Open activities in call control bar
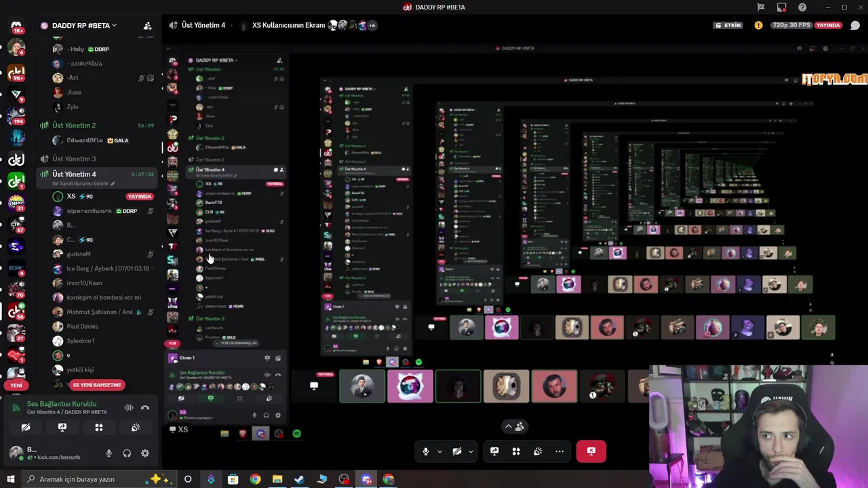 point(516,451)
